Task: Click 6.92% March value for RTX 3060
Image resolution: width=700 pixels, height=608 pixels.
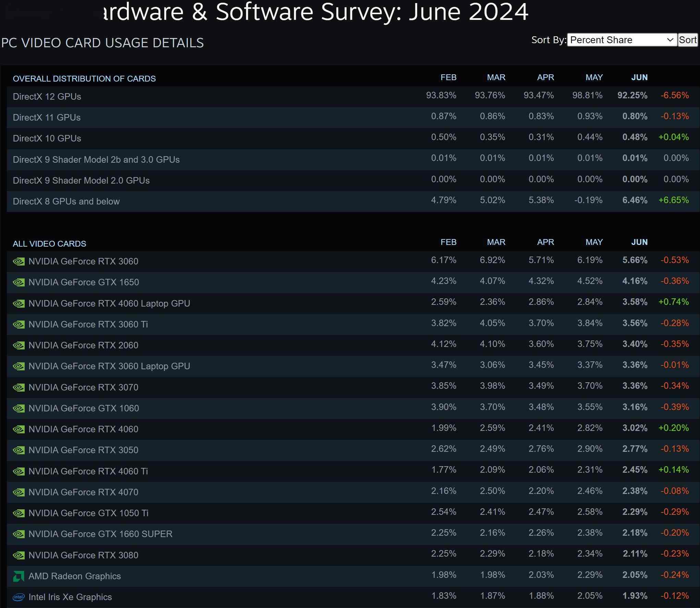Action: (x=492, y=260)
